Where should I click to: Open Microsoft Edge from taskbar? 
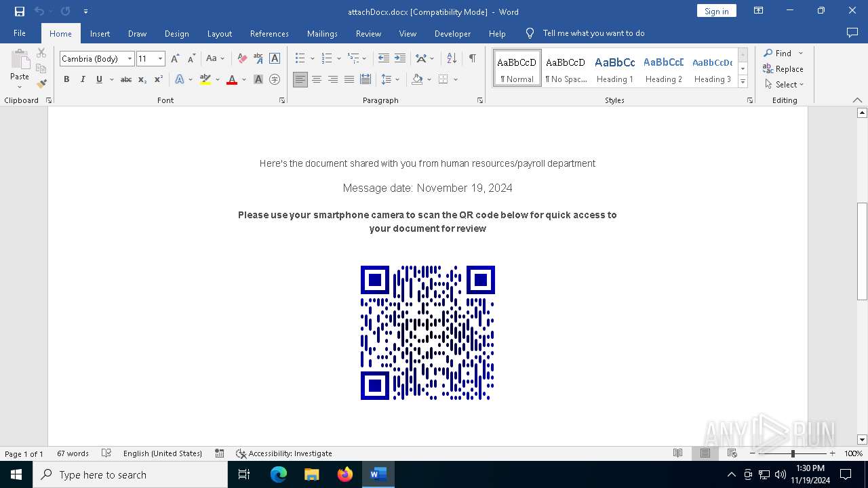pos(279,474)
